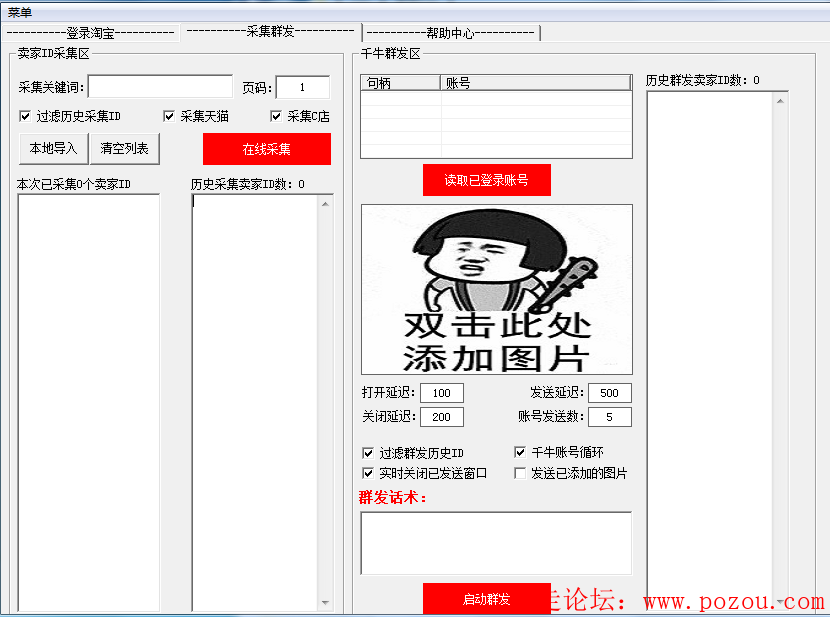Focus the 采集关键词 input field
Viewport: 830px width, 617px height.
[x=160, y=87]
